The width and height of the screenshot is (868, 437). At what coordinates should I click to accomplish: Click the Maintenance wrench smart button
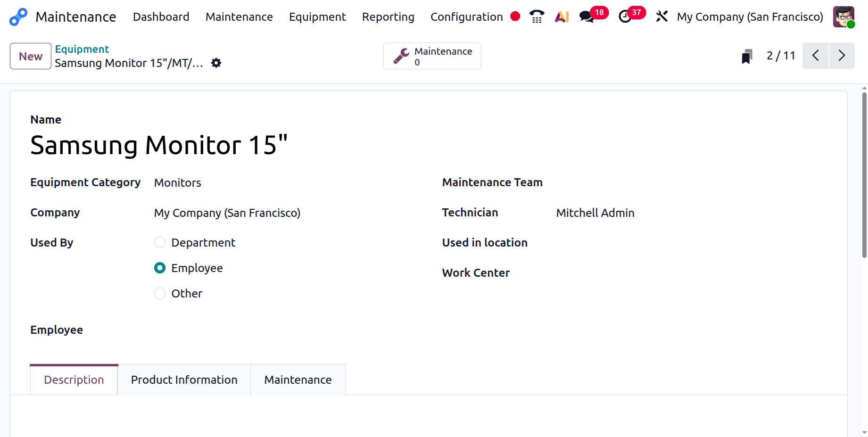pos(432,56)
